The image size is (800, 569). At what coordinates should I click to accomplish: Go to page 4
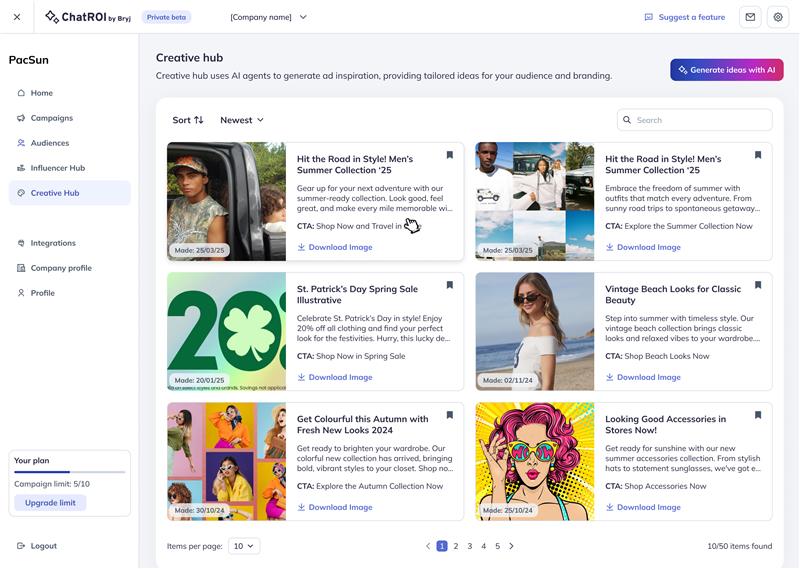coord(484,546)
